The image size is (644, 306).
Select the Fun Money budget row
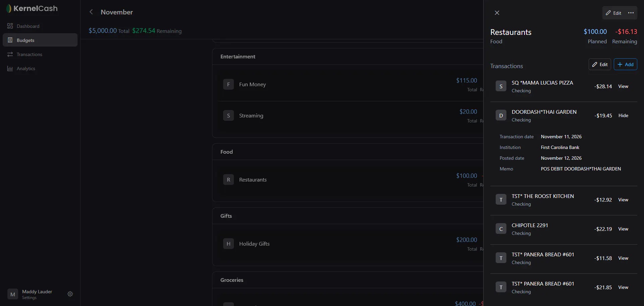(x=350, y=85)
